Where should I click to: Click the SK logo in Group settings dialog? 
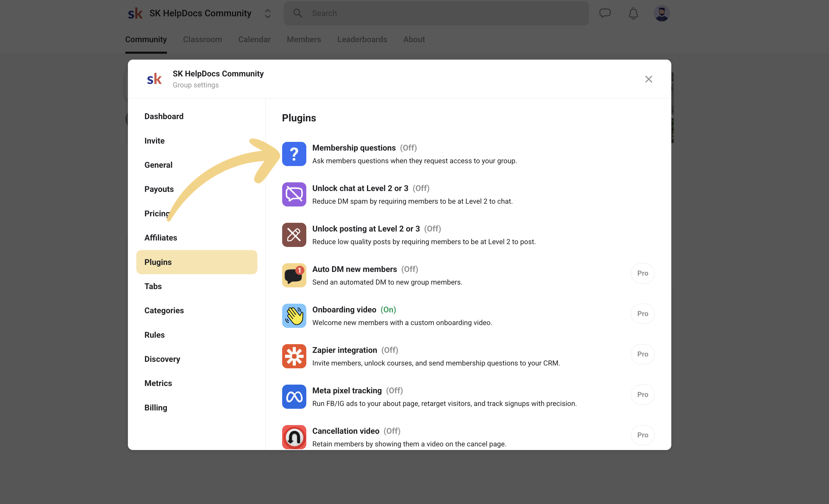click(x=155, y=79)
